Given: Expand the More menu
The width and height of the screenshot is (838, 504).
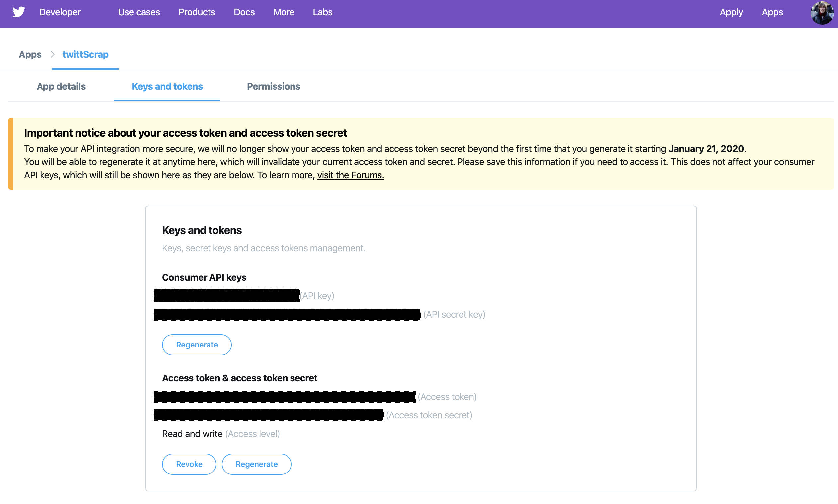Looking at the screenshot, I should (284, 12).
